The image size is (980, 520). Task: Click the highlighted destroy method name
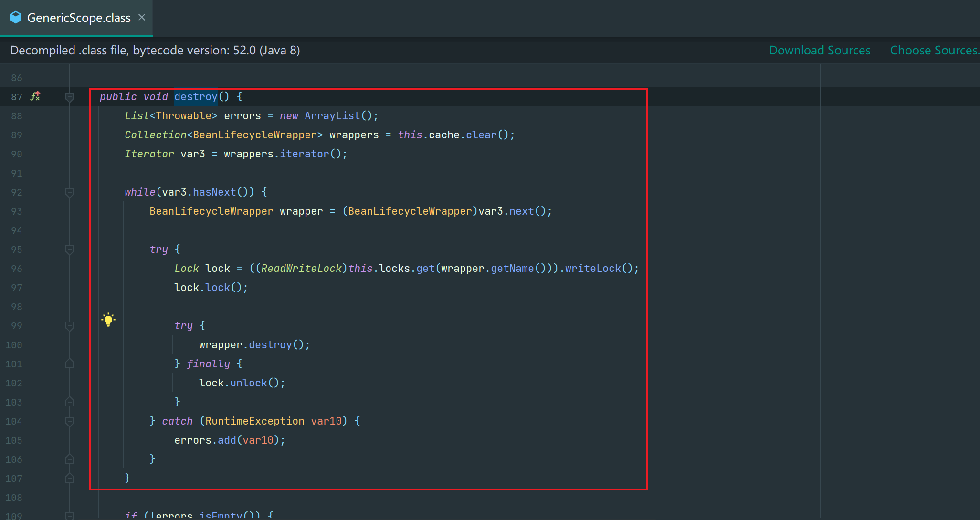[x=196, y=97]
